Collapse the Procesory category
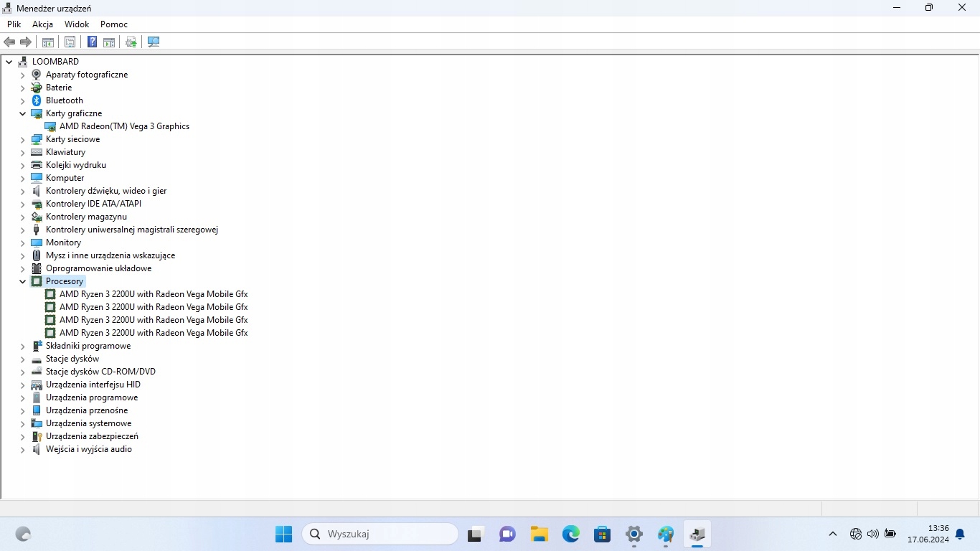980x551 pixels. (23, 281)
